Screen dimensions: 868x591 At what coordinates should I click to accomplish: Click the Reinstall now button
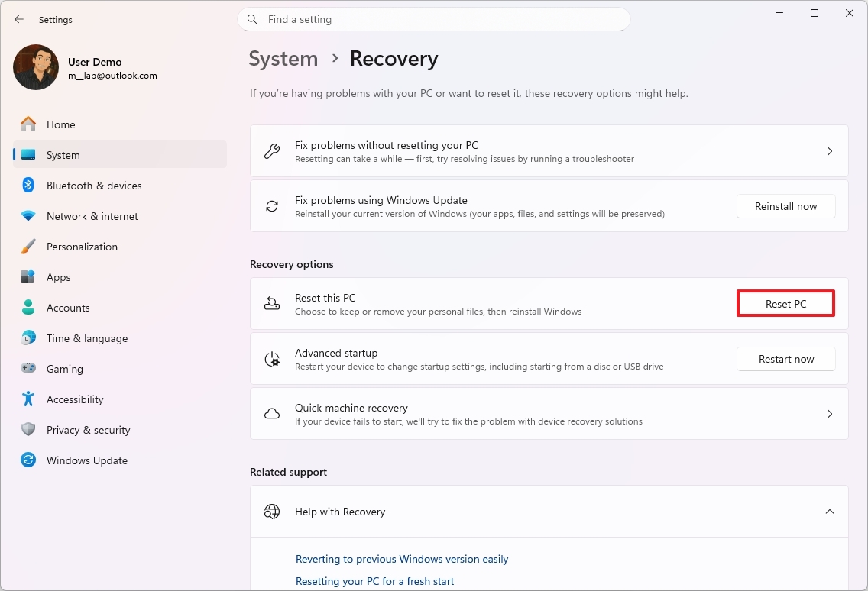tap(785, 206)
